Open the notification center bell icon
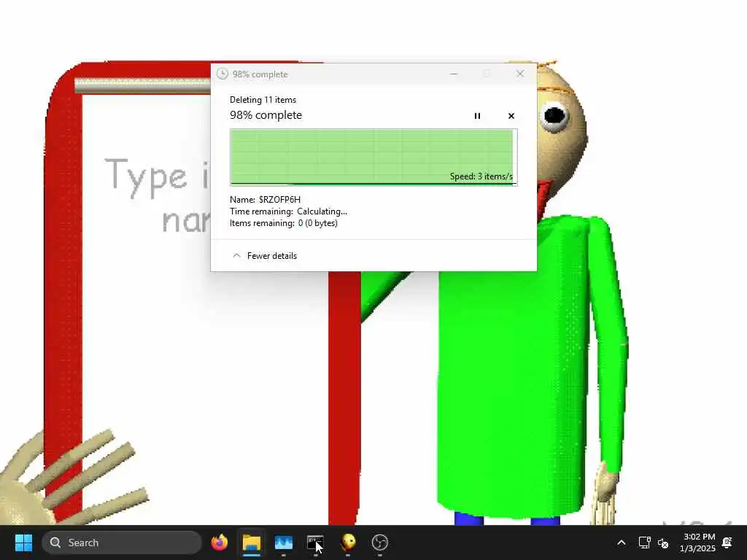747x560 pixels. tap(727, 542)
